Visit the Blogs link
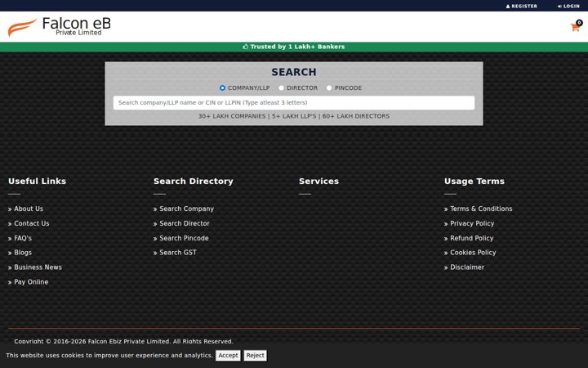The height and width of the screenshot is (368, 588). click(23, 253)
